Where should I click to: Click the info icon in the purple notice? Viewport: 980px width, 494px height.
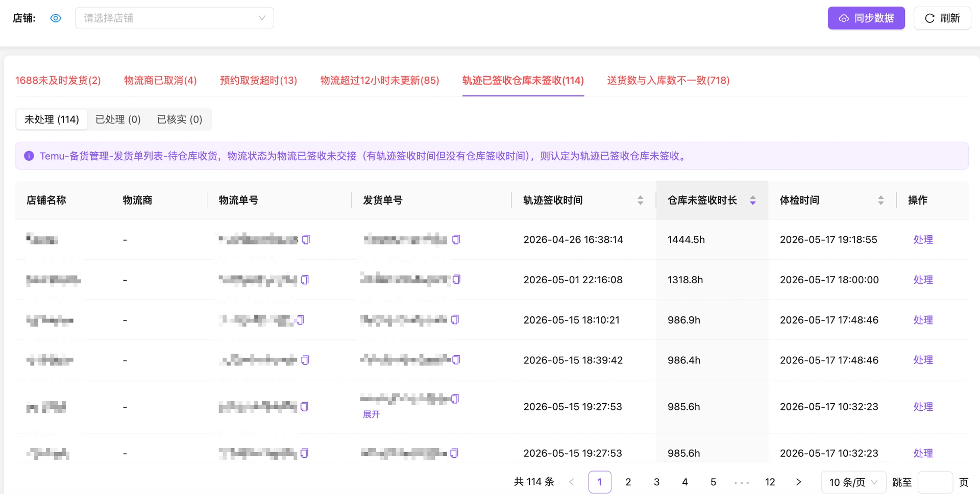point(29,156)
